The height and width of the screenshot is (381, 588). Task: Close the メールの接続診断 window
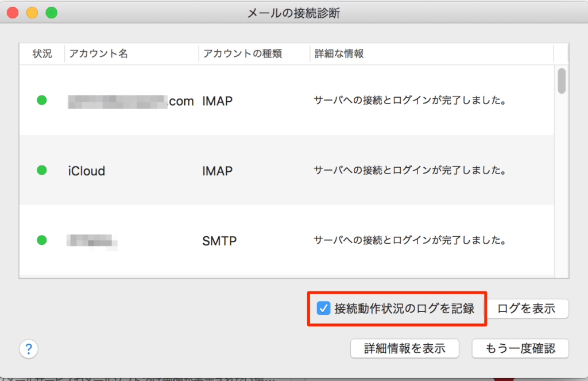13,13
